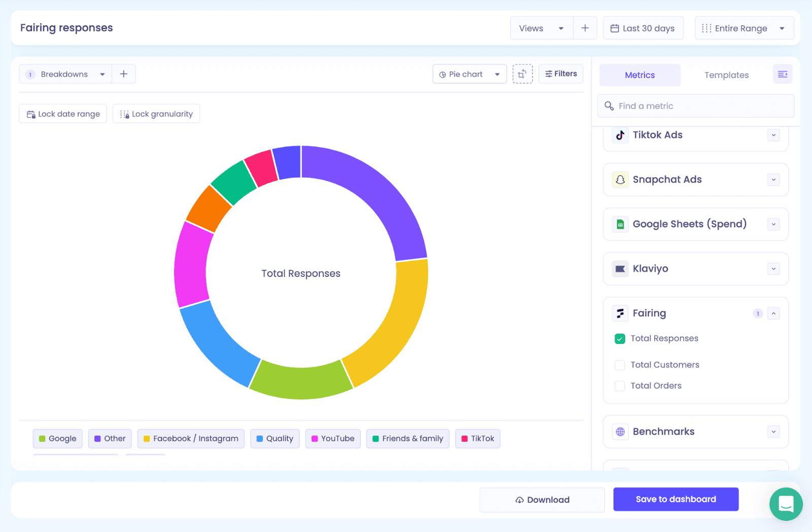Expand the Google Sheets (Spend) section
Image resolution: width=812 pixels, height=532 pixels.
pyautogui.click(x=773, y=224)
